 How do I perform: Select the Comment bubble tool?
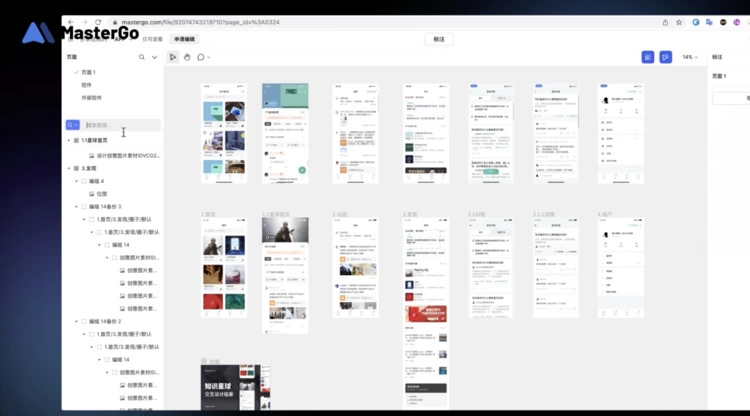click(201, 57)
